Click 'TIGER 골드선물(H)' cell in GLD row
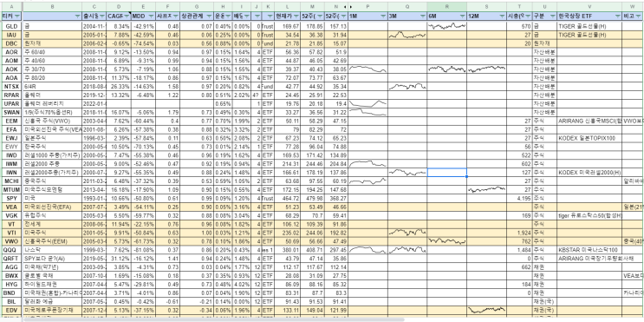The height and width of the screenshot is (322, 644). click(x=589, y=26)
